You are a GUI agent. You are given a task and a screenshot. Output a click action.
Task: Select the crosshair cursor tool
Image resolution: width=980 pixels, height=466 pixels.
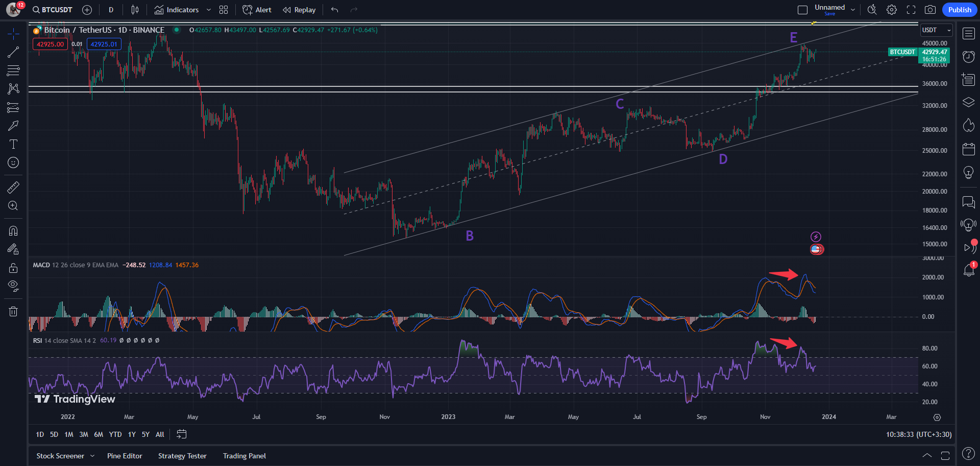tap(13, 34)
